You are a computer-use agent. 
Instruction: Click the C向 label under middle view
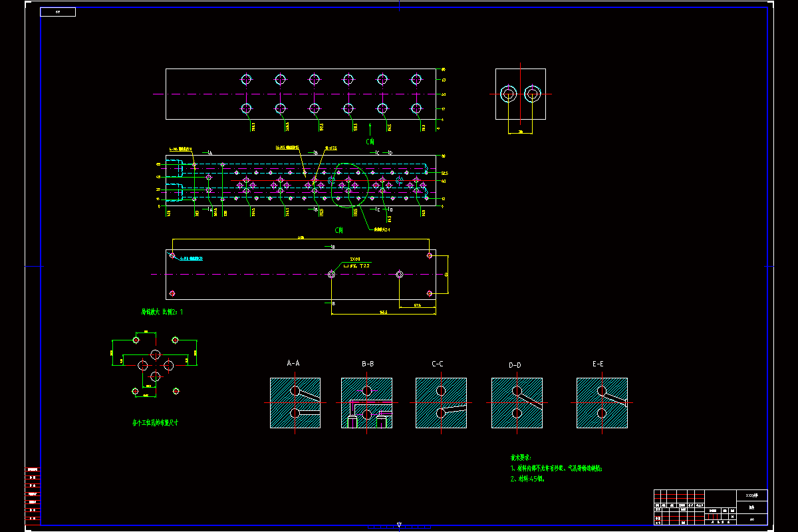pyautogui.click(x=339, y=230)
